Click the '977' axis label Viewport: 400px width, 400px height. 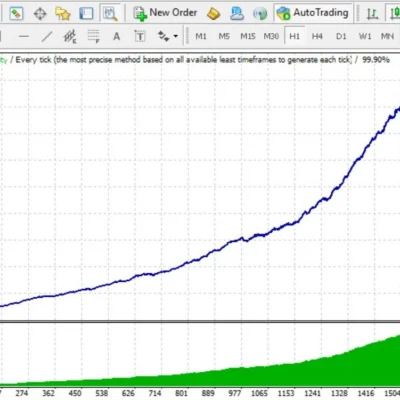(234, 393)
